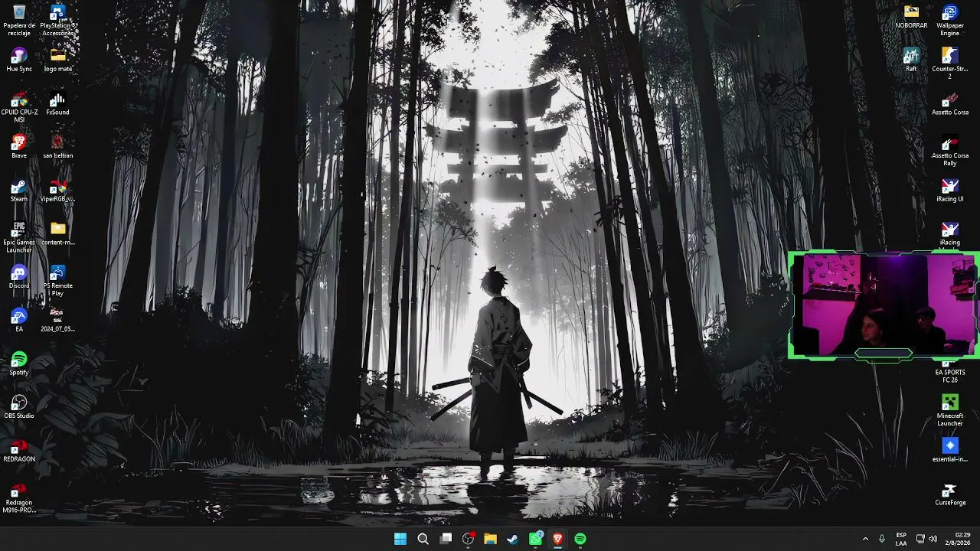Open OBS Studio from the taskbar
Image resolution: width=980 pixels, height=551 pixels.
[468, 539]
